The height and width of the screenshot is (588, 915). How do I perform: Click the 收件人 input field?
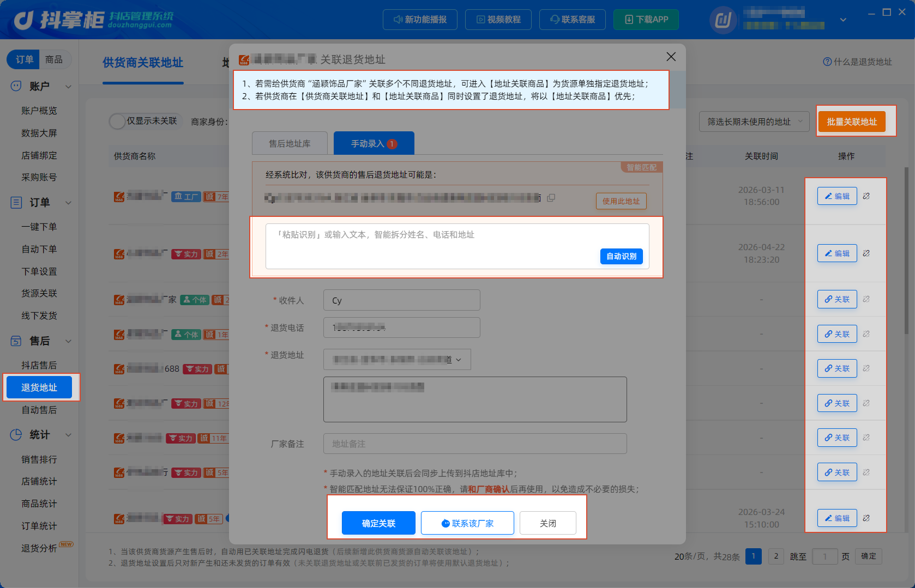pos(402,300)
